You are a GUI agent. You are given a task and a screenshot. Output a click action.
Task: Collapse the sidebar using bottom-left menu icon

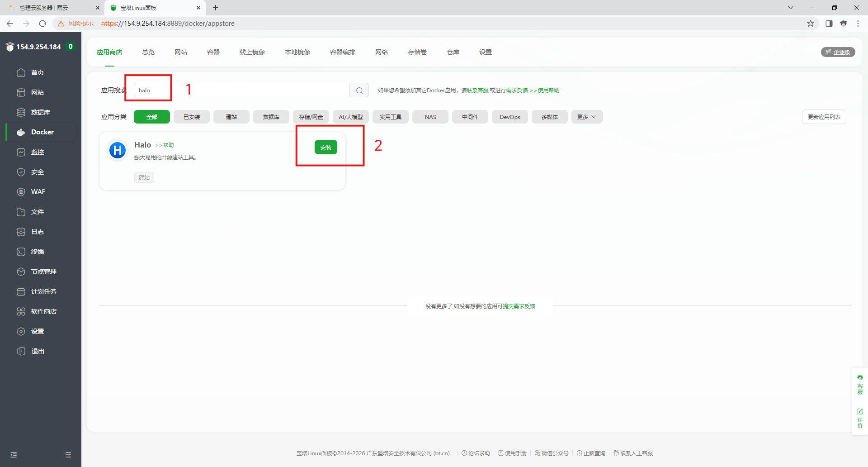tap(14, 455)
